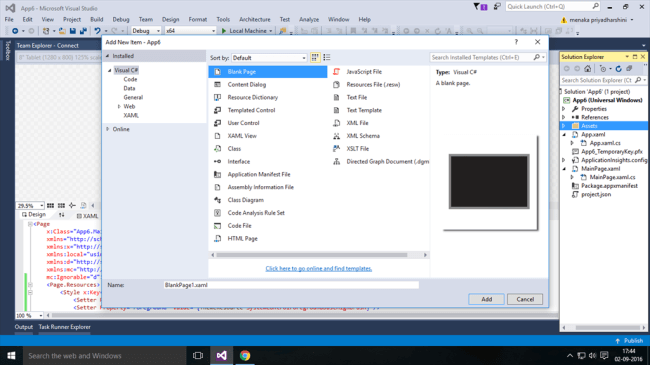Screen dimensions: 650x365
Task: Open the Sort by Default dropdown
Action: point(269,58)
